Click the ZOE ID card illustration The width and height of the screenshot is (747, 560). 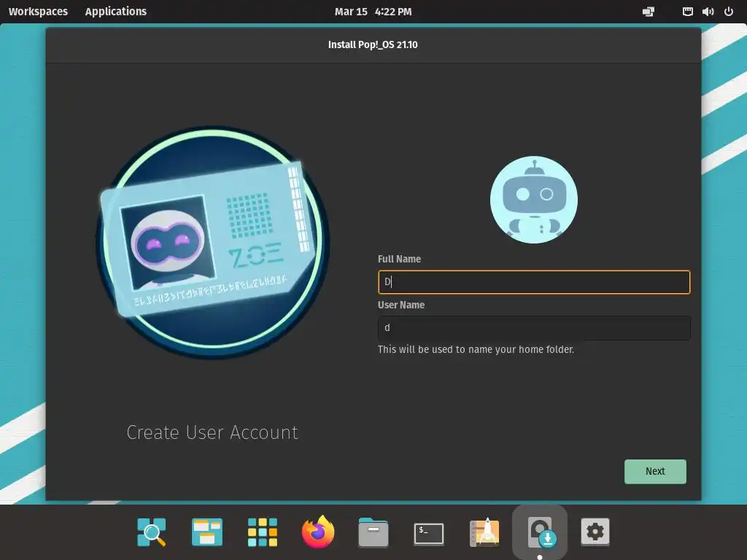tap(212, 242)
